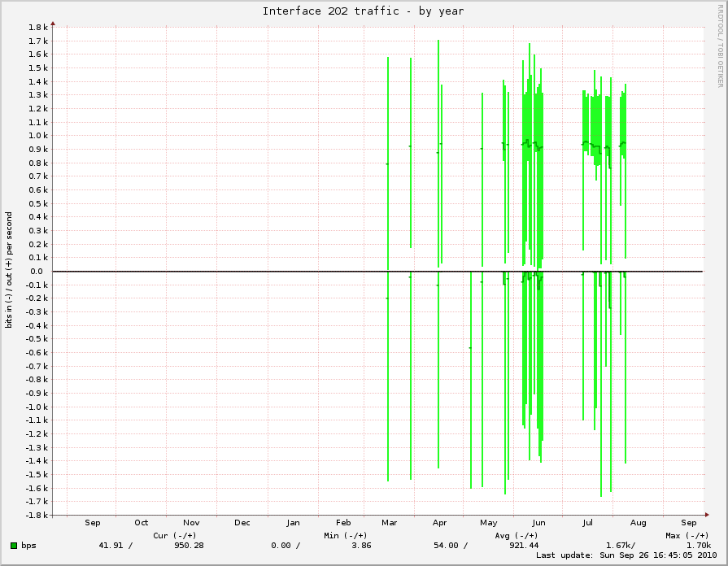
Task: Click the 'Sep' label just after 'Aug'
Action: (x=688, y=523)
